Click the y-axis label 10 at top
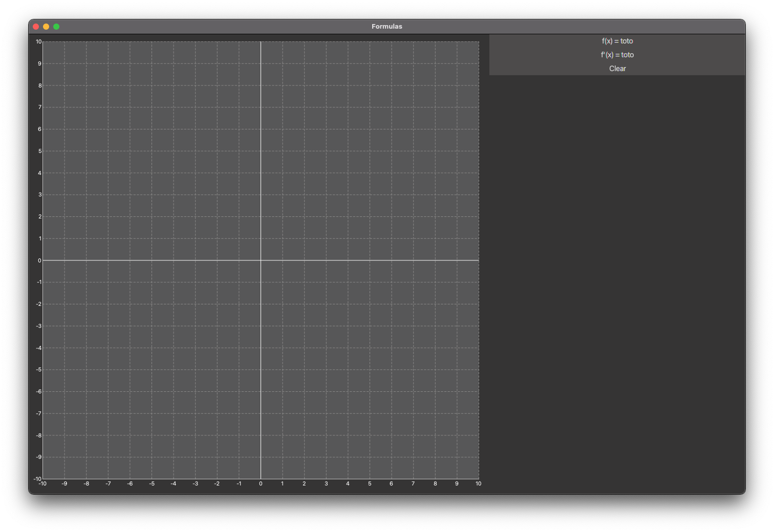The image size is (774, 532). pos(39,42)
